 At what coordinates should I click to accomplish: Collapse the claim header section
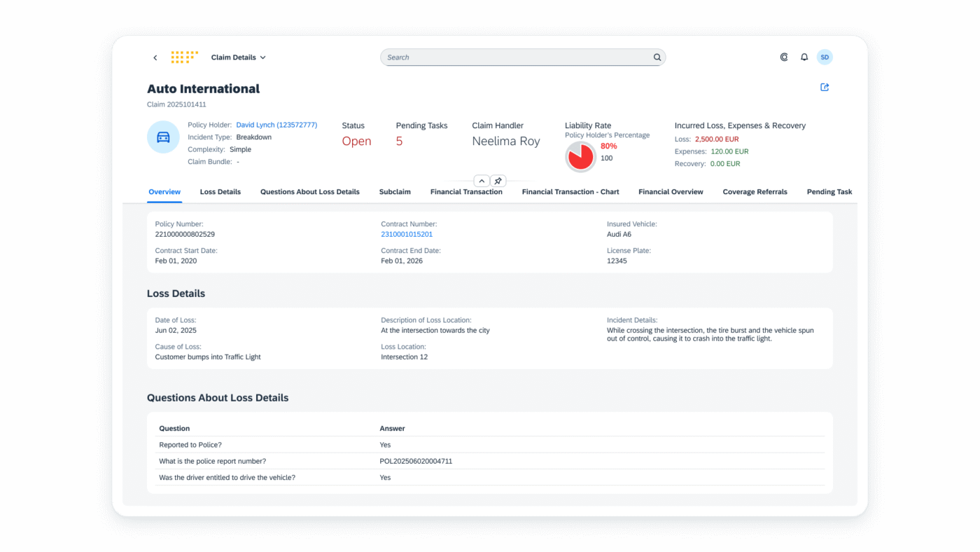482,180
